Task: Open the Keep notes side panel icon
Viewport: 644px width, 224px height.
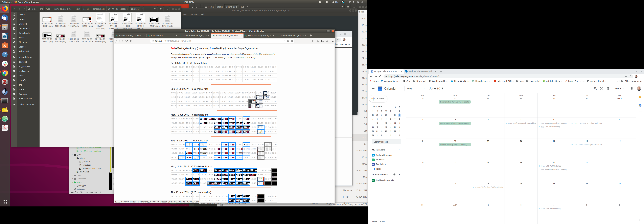Action: 640,97
